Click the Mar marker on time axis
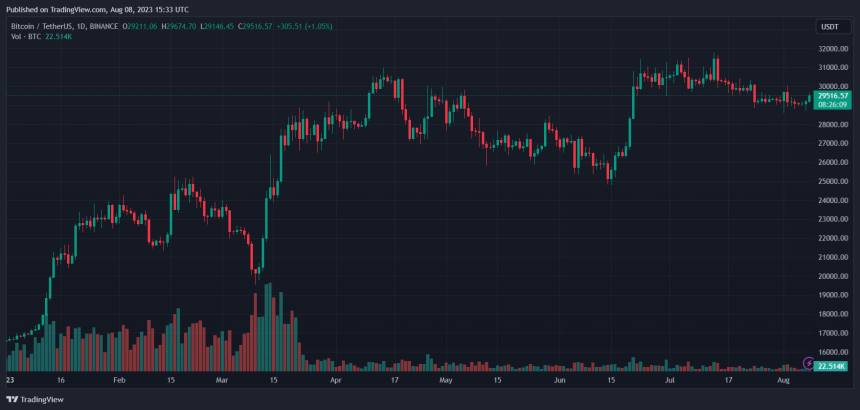 coord(222,381)
